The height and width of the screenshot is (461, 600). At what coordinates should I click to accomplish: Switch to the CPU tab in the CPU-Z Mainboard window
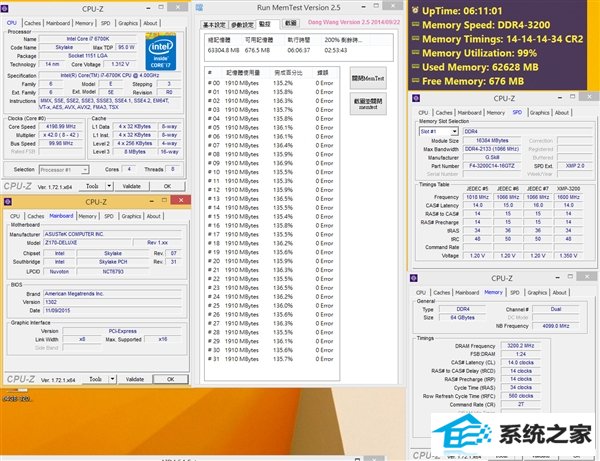coord(15,216)
